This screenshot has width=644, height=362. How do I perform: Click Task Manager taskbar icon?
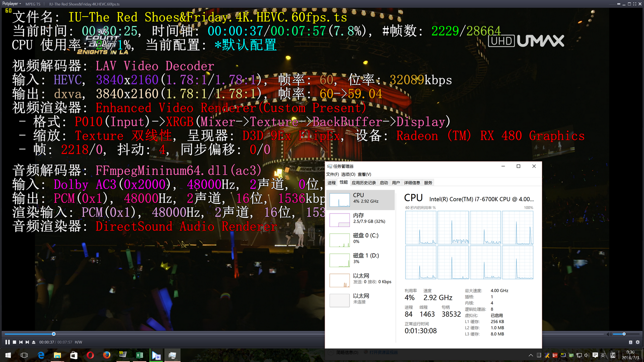pyautogui.click(x=172, y=355)
